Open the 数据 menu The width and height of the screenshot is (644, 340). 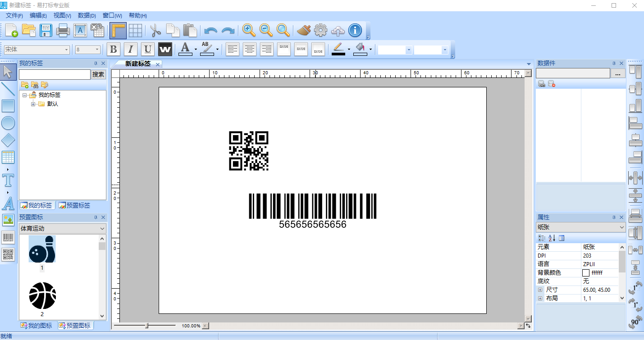click(x=87, y=15)
